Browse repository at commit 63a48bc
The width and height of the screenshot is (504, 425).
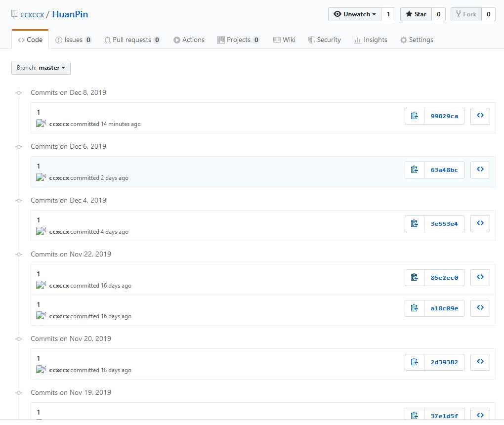480,170
